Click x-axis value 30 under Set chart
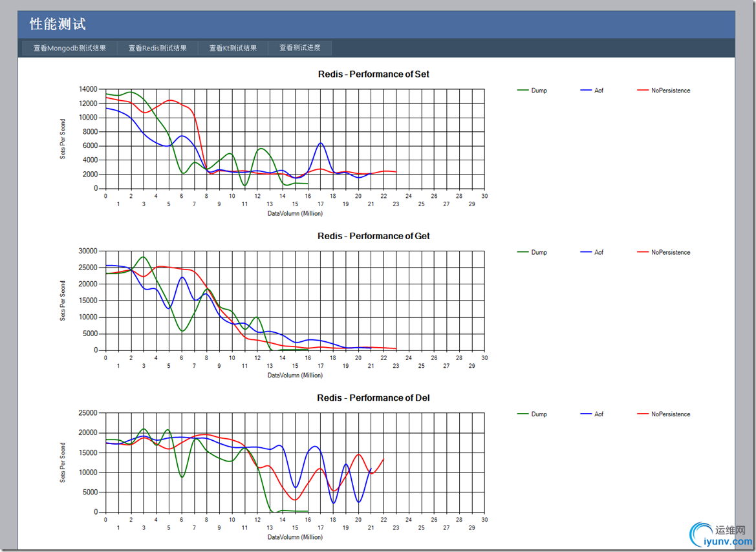Screen dimensions: 756x552 point(484,196)
